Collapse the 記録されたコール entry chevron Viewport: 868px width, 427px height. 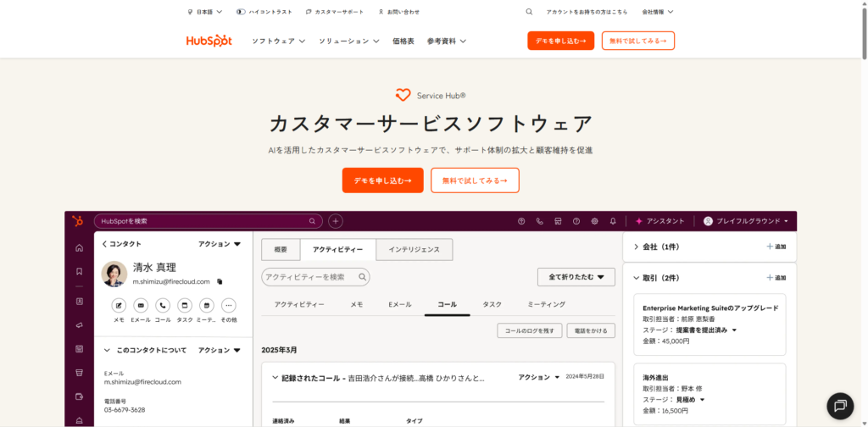pyautogui.click(x=275, y=378)
